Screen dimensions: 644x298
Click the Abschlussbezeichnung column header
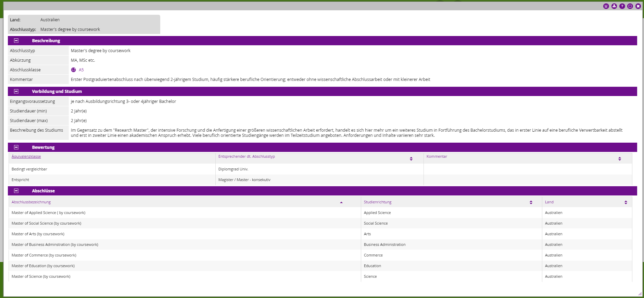[31, 202]
